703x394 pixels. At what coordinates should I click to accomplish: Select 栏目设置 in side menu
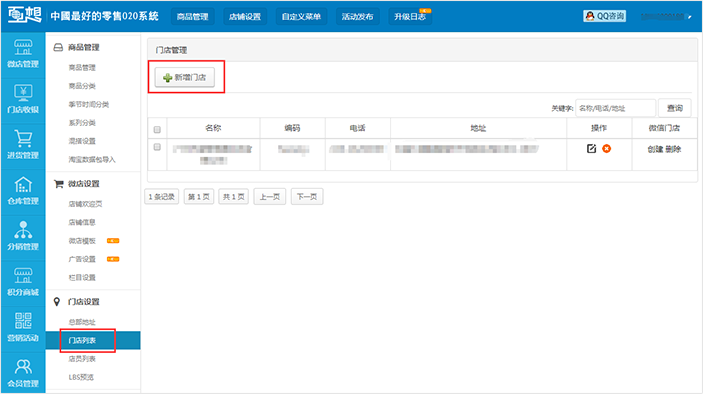pos(82,277)
